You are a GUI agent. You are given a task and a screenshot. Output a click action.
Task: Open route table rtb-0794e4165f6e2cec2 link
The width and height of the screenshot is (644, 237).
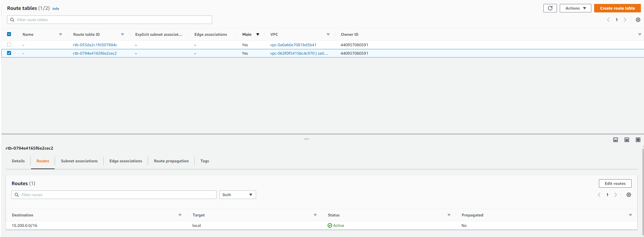tap(95, 53)
